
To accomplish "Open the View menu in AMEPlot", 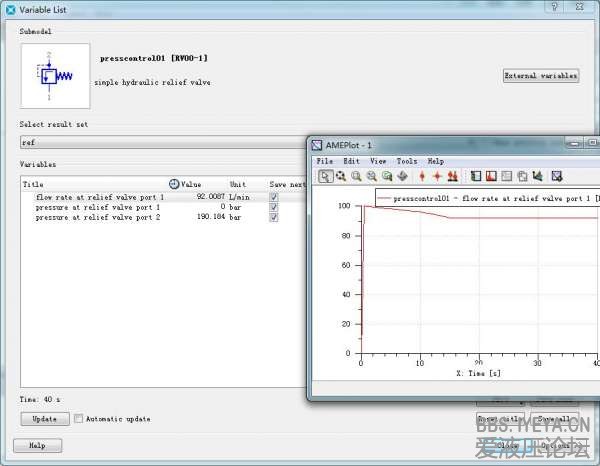I will pyautogui.click(x=378, y=161).
